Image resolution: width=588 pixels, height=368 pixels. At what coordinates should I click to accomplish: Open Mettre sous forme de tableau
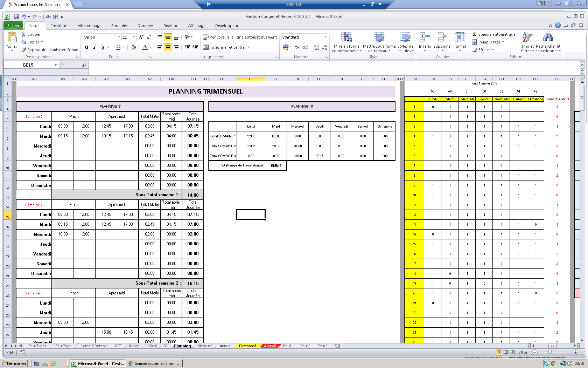pos(379,42)
